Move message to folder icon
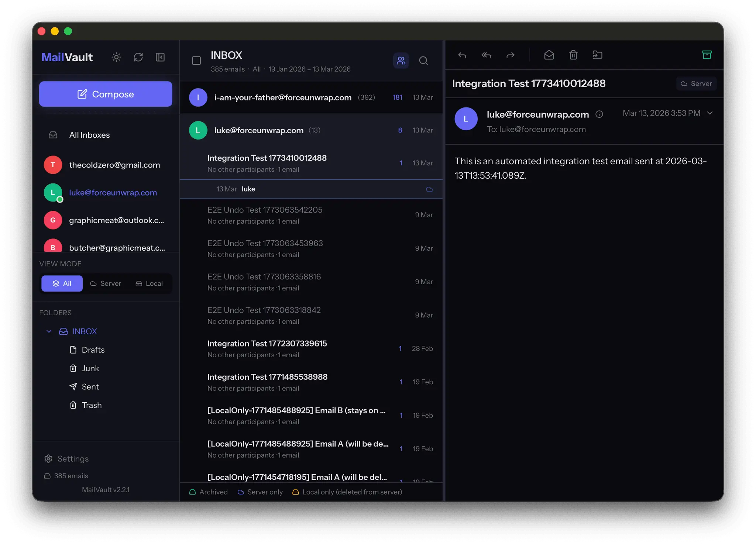 click(x=597, y=55)
